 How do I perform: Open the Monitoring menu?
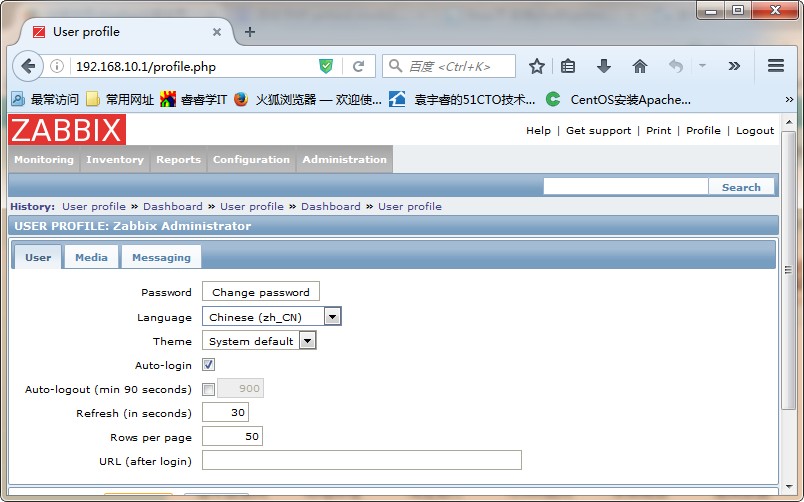click(x=44, y=159)
